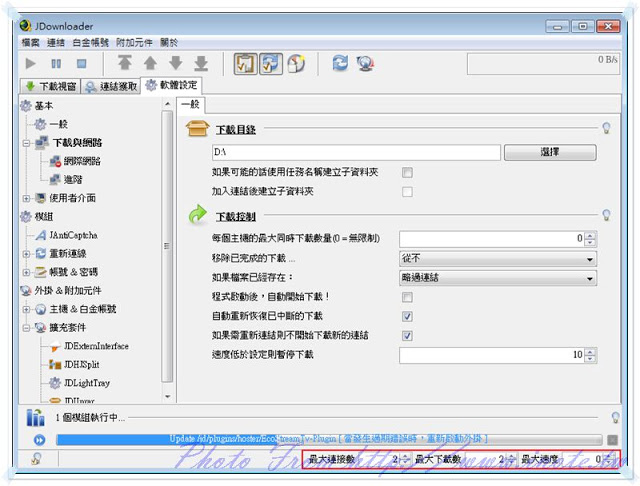This screenshot has width=640, height=486.
Task: Click the download directory box icon
Action: [198, 129]
